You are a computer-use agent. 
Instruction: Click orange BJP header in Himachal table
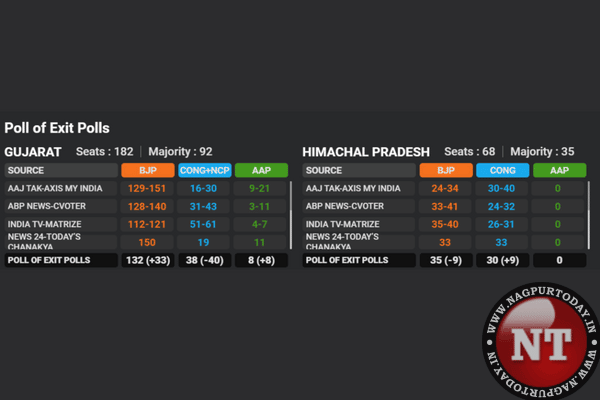[446, 170]
